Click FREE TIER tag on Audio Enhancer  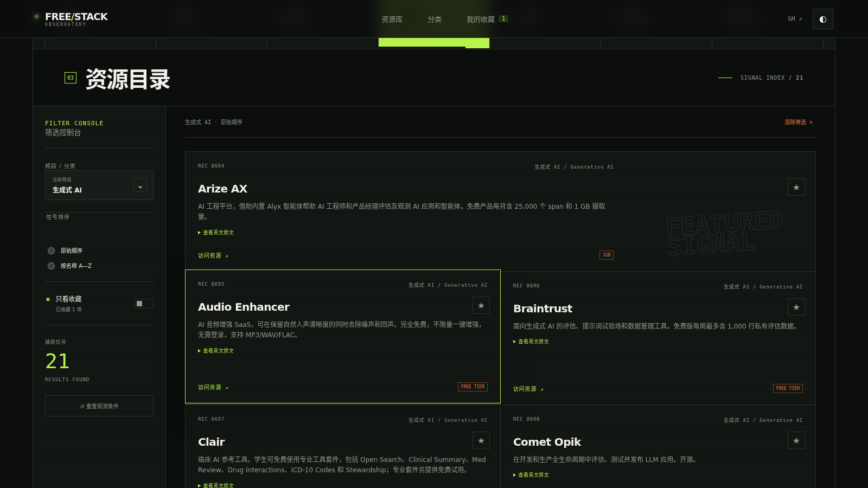[x=473, y=387]
